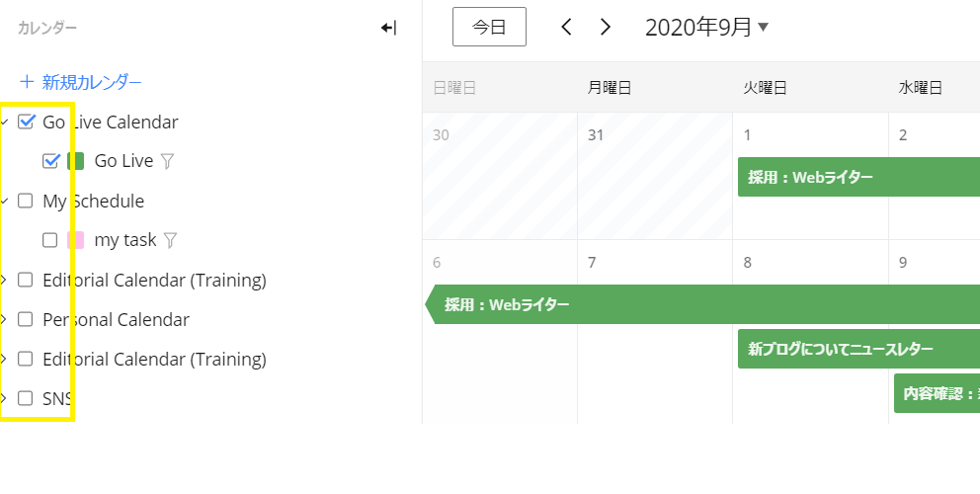Viewport: 980px width, 494px height.
Task: Click the 新規カレンダー link
Action: pos(92,82)
